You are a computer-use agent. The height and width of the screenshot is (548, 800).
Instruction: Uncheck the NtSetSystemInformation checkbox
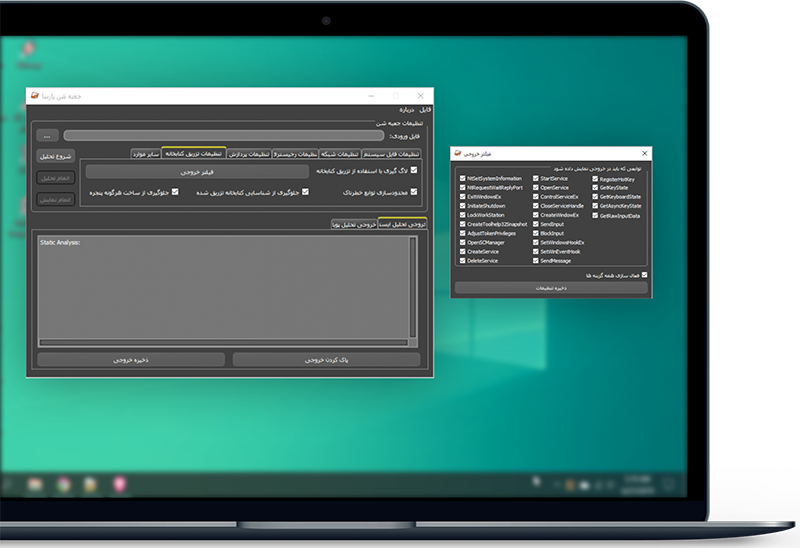(x=462, y=178)
